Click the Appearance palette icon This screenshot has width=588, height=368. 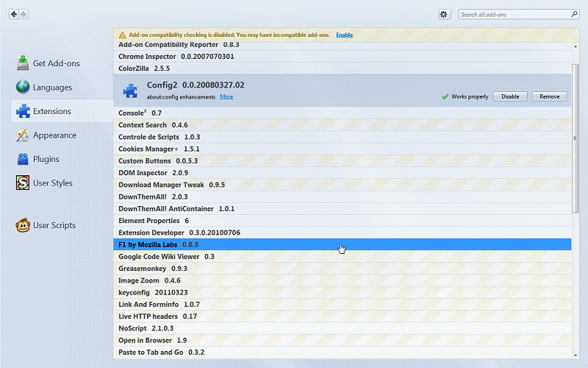[23, 135]
